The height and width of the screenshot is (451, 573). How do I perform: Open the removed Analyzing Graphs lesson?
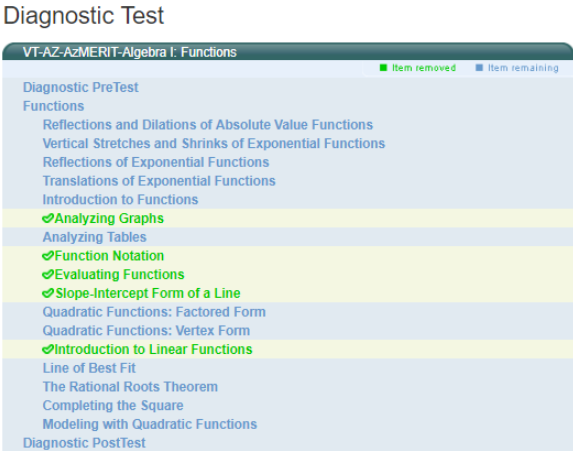pos(109,218)
